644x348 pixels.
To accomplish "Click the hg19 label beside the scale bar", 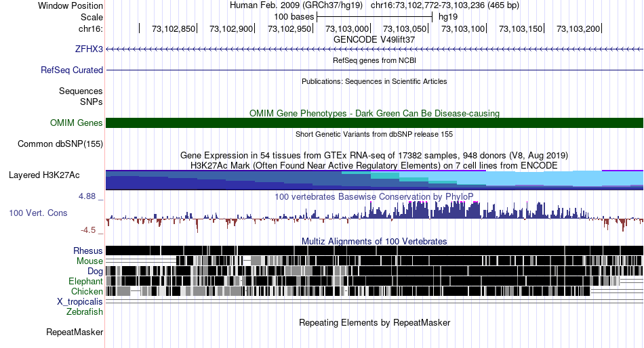I will tap(448, 17).
